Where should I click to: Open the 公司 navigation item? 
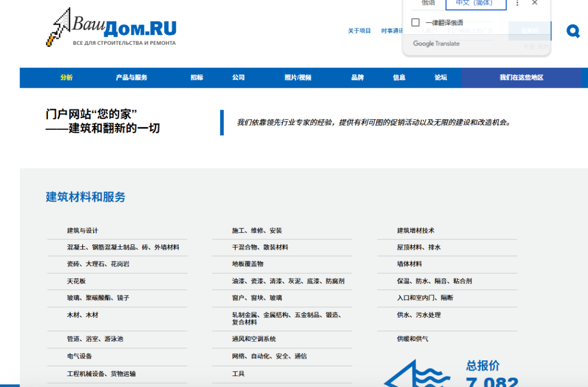click(x=238, y=78)
